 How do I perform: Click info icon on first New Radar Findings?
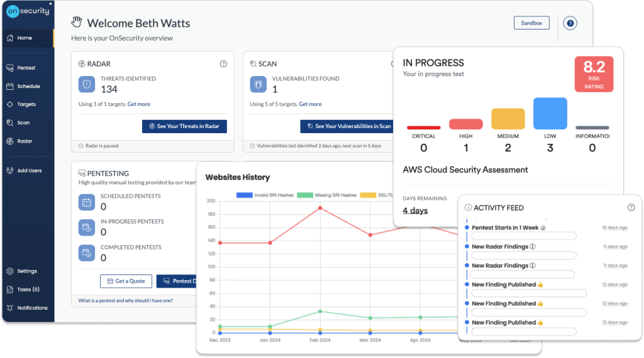click(x=533, y=246)
